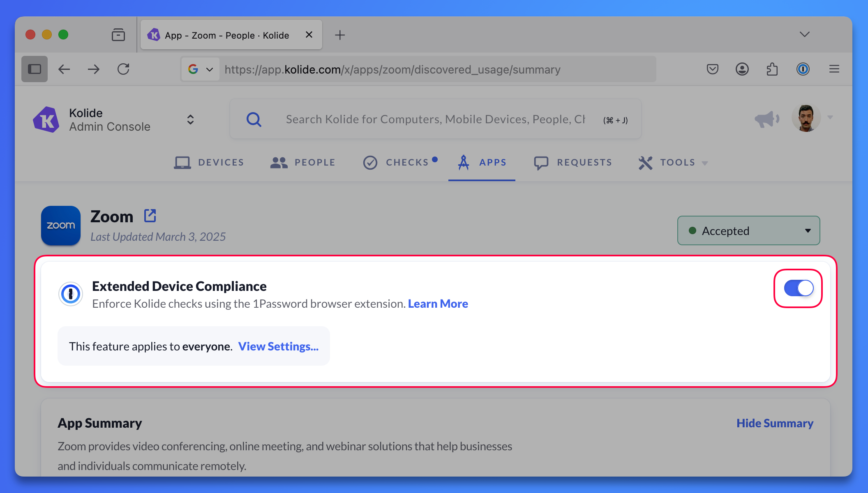Open the Pocket save icon
868x493 pixels.
712,69
